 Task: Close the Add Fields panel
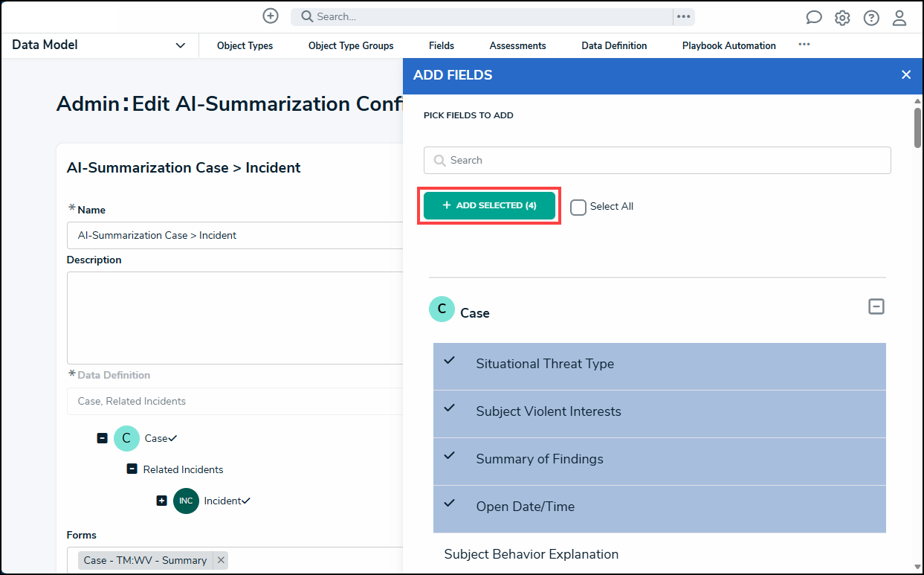pos(906,74)
